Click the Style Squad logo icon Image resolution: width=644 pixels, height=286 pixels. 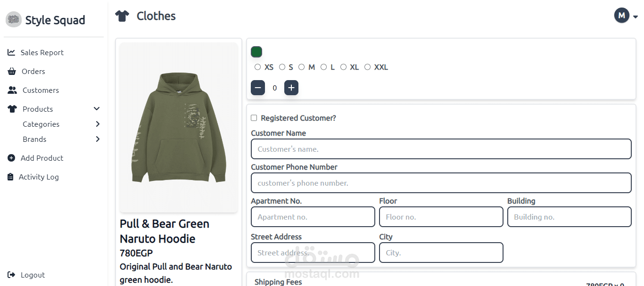(14, 20)
